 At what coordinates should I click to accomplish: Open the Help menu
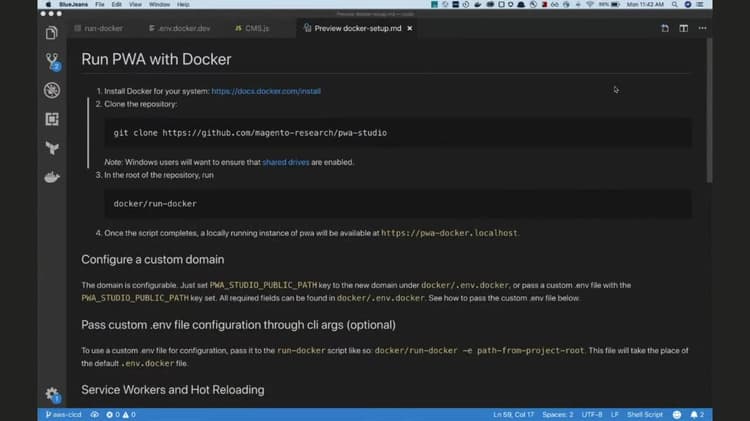click(183, 4)
